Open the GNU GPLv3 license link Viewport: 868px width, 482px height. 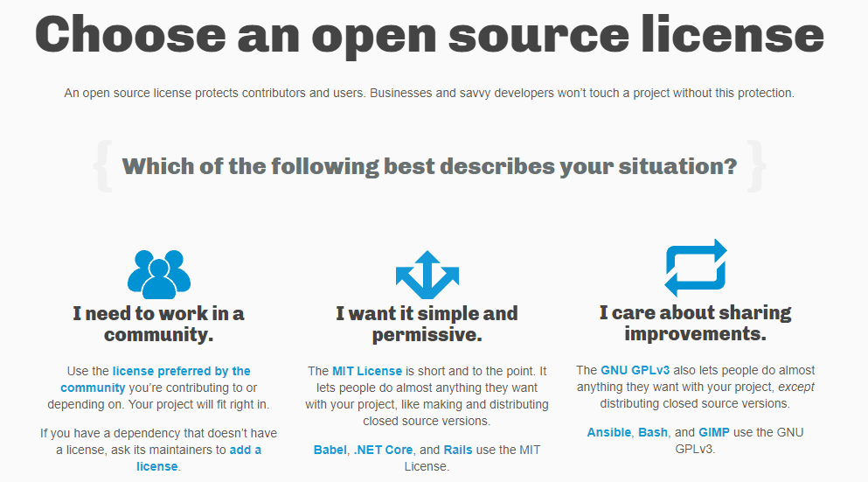(x=635, y=371)
